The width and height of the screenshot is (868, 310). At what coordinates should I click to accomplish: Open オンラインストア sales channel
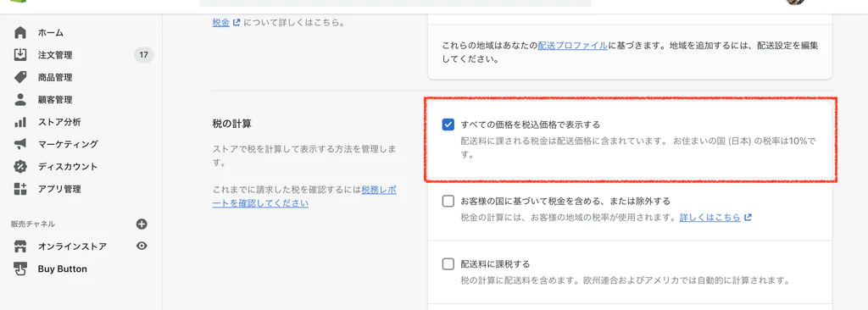[x=73, y=246]
